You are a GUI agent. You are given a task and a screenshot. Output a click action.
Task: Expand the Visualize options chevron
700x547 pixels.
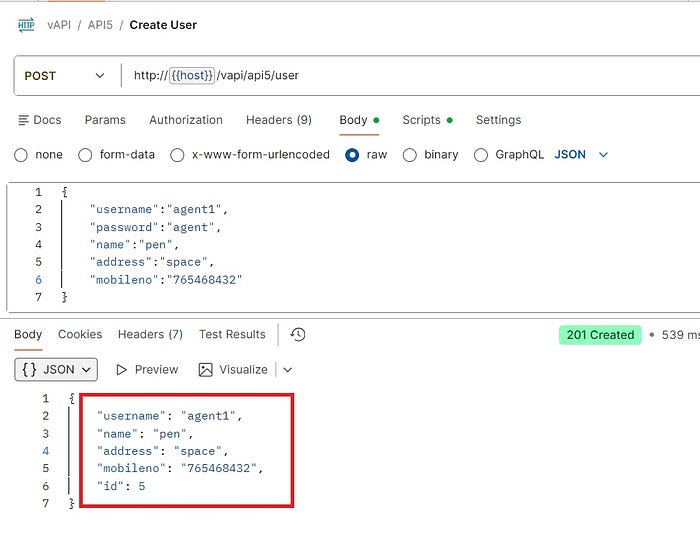coord(288,370)
